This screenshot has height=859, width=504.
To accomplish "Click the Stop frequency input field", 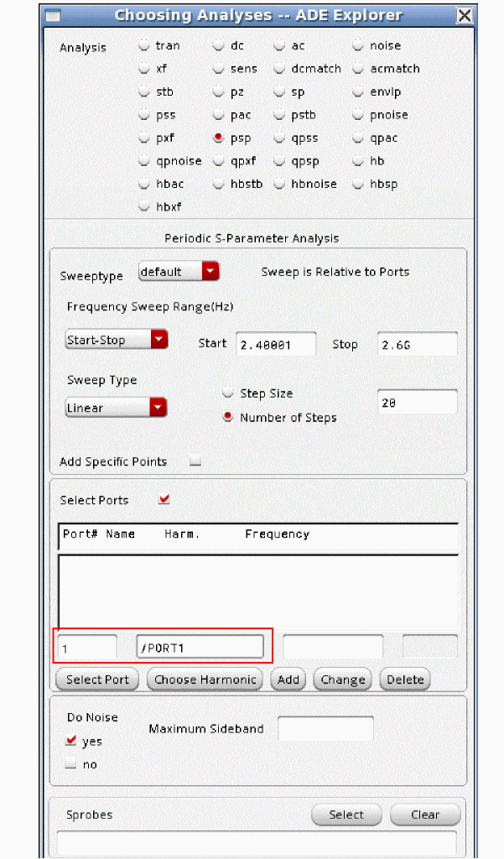I will pos(417,345).
